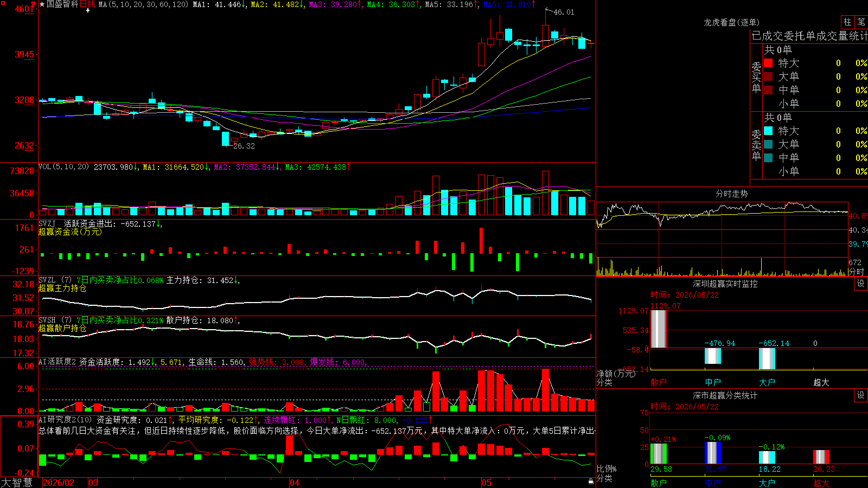Click the SVZJ indicator name

tap(47, 223)
